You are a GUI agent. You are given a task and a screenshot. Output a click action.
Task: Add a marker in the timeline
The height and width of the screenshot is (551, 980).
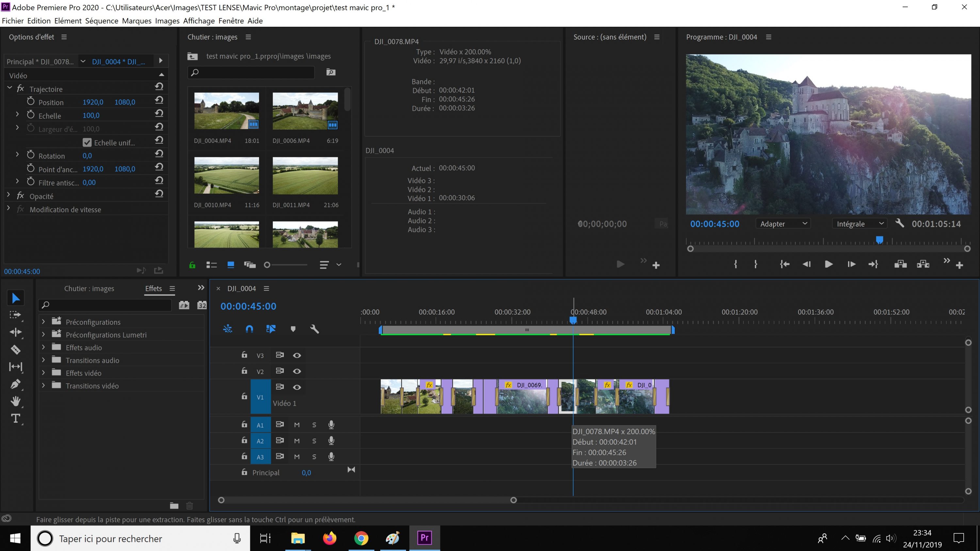(x=293, y=329)
